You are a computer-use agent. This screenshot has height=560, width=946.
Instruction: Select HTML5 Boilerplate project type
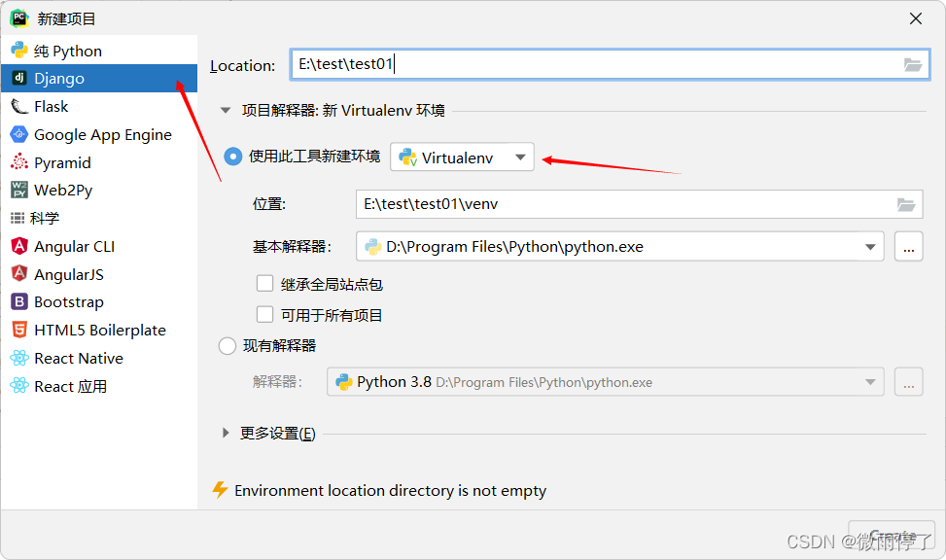[x=99, y=331]
